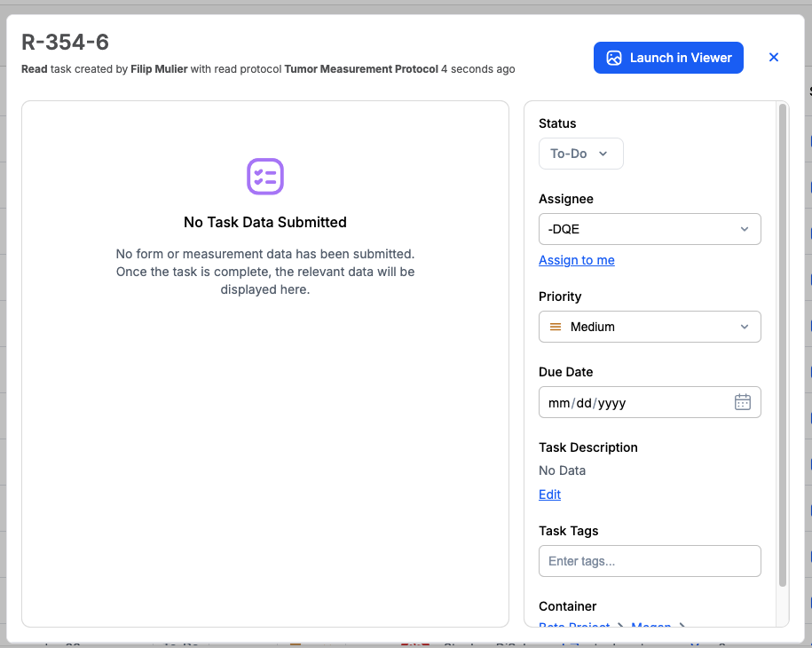Open the Megan breadcrumb link
This screenshot has height=648, width=812.
(x=650, y=627)
